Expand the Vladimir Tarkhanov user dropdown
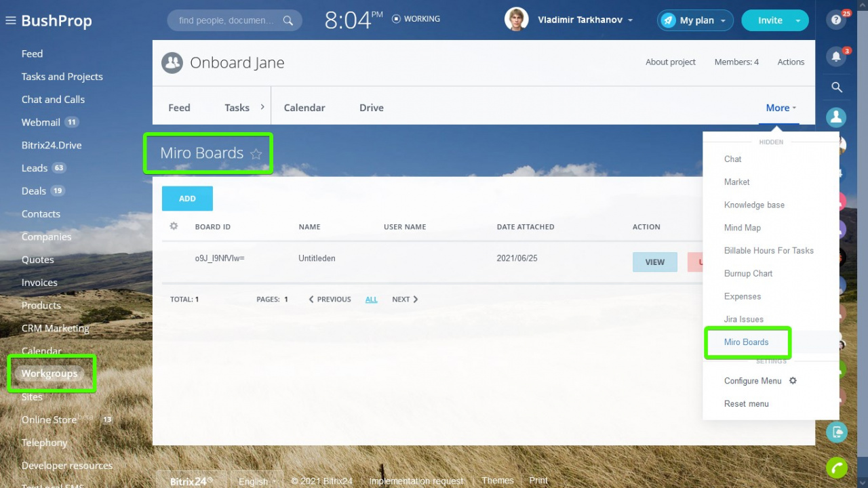Screen dimensions: 868x488 coord(630,20)
